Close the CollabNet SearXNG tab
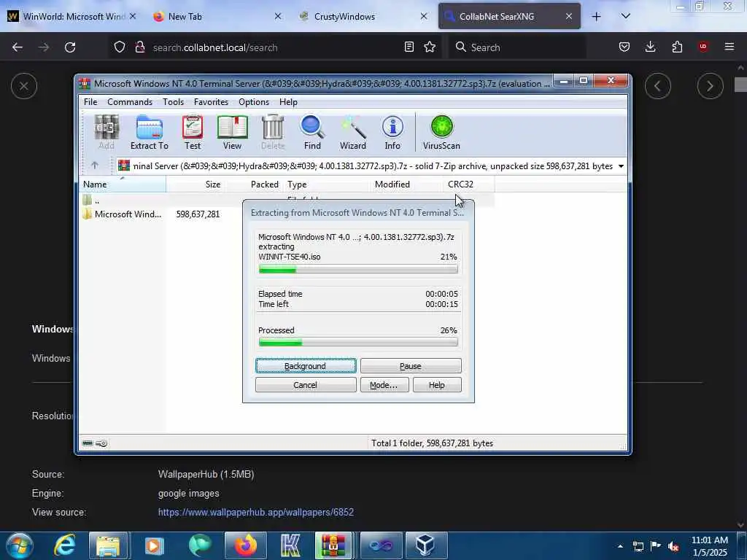Screen dimensions: 747x560 click(569, 16)
